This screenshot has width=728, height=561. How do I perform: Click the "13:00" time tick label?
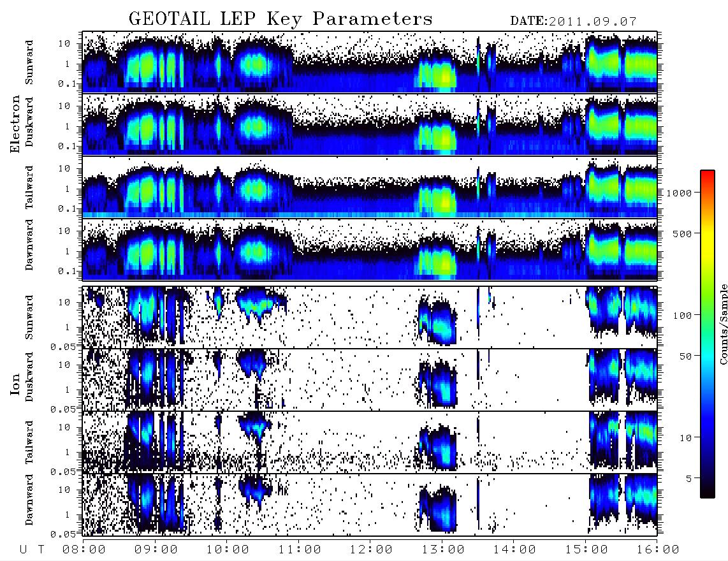[443, 550]
